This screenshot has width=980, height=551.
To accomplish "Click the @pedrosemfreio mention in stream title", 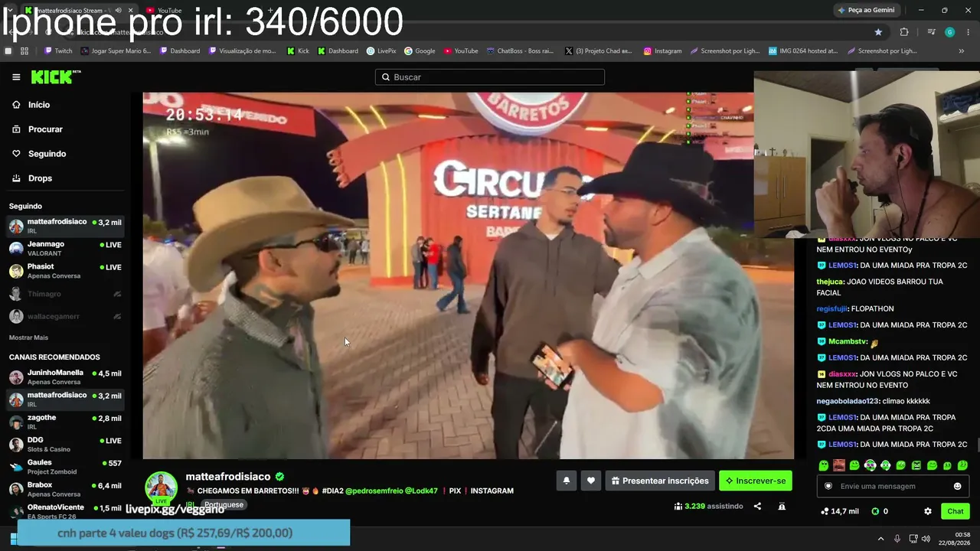I will point(373,491).
